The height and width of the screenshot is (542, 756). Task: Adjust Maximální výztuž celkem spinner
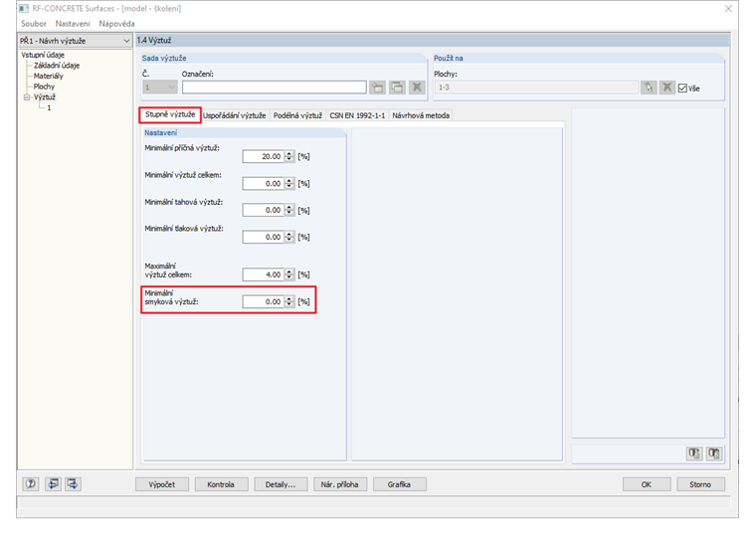tap(288, 274)
